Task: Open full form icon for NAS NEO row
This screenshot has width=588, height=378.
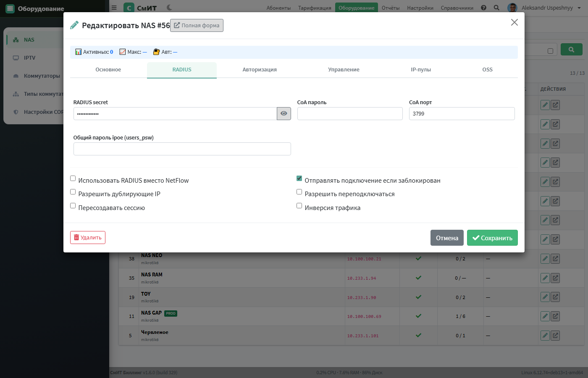Action: [x=555, y=259]
